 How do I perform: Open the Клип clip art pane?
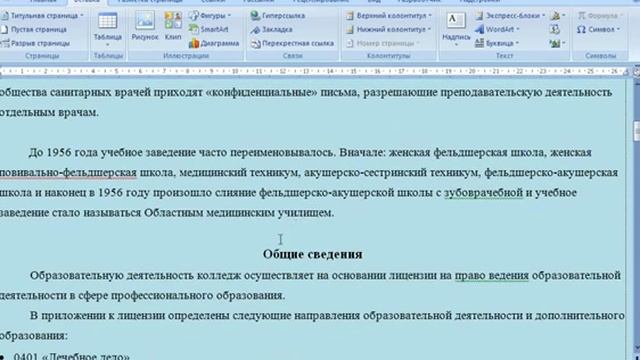click(173, 27)
